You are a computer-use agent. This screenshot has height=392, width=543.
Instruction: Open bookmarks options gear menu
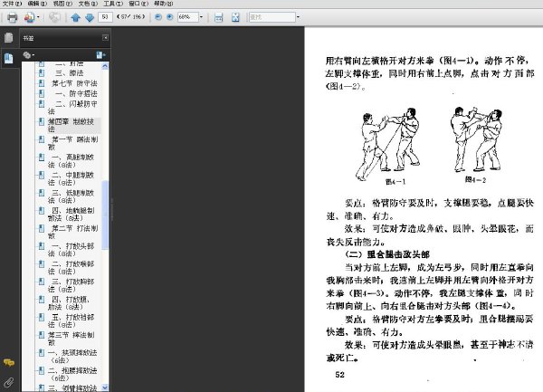pos(28,54)
